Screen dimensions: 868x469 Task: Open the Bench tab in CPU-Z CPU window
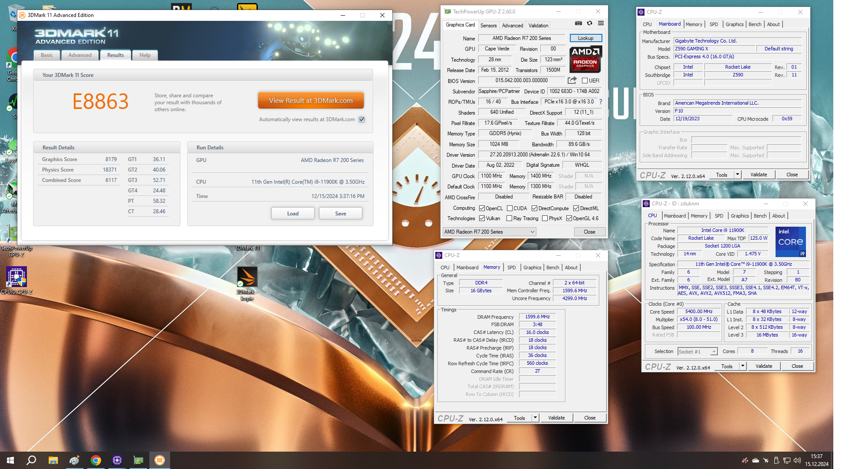760,216
